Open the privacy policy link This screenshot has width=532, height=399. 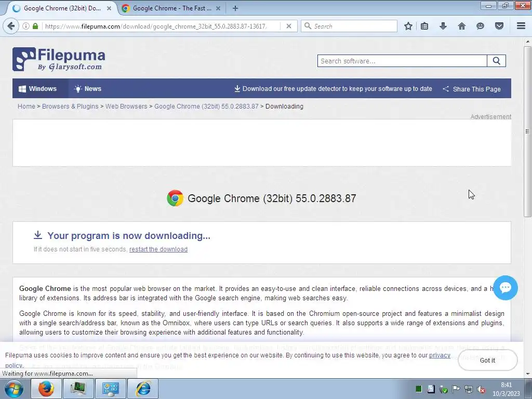point(440,355)
